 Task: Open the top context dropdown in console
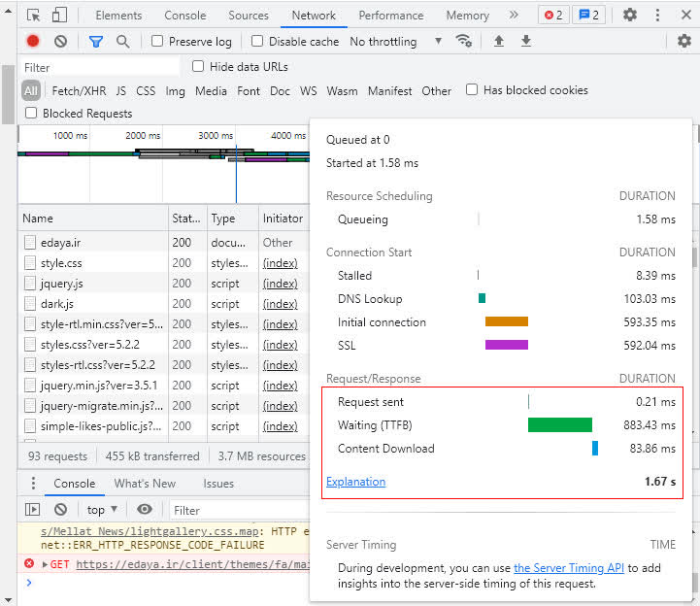[102, 510]
